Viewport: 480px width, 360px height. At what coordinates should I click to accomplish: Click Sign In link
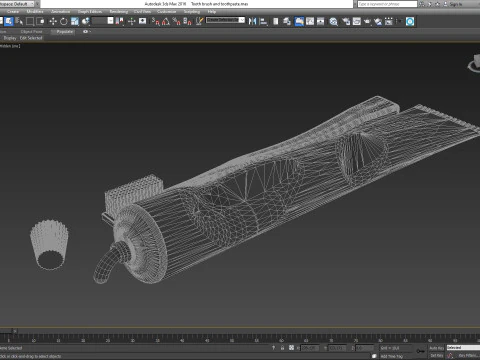pos(455,4)
